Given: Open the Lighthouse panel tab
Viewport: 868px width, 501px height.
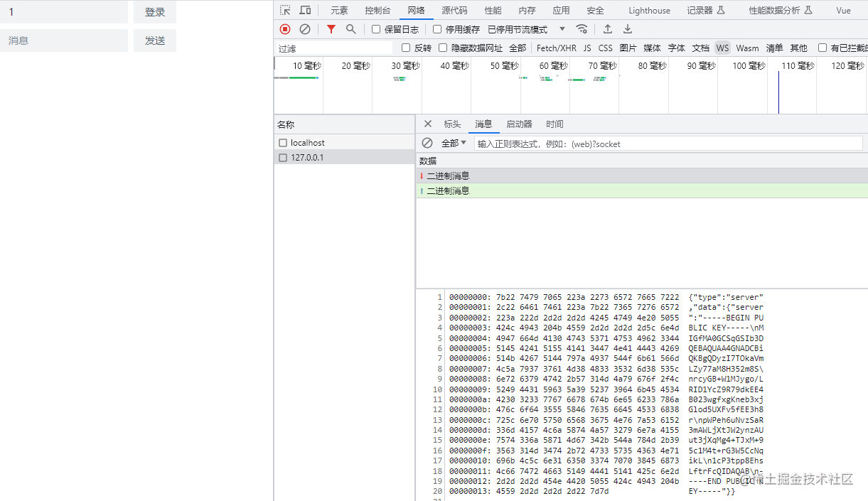Looking at the screenshot, I should [x=649, y=10].
